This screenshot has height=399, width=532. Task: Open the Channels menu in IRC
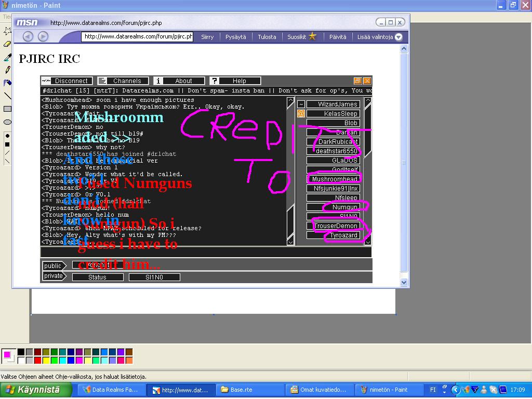[123, 81]
